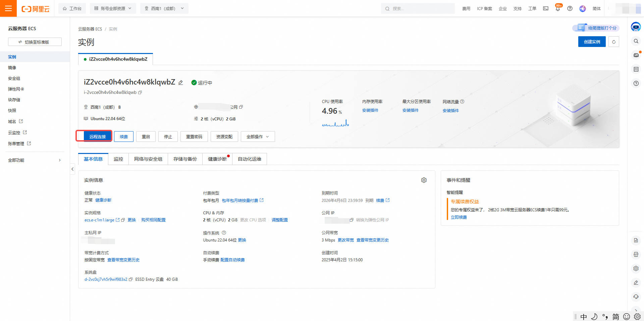Focus the top search box
The image size is (644, 321).
418,8
